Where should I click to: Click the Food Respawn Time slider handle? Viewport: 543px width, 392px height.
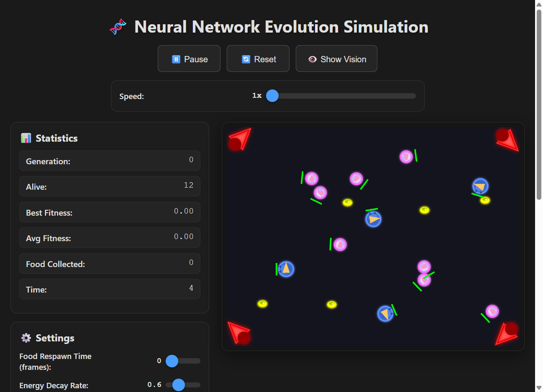pos(172,361)
